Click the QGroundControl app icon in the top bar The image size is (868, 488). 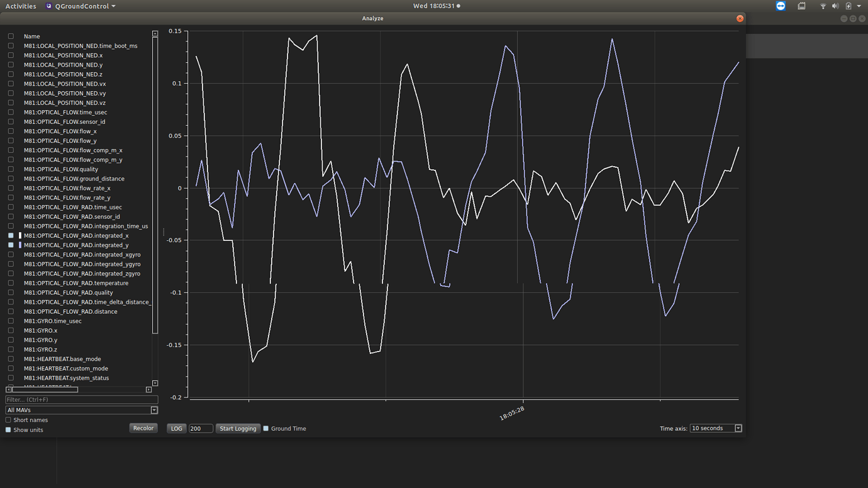tap(47, 6)
